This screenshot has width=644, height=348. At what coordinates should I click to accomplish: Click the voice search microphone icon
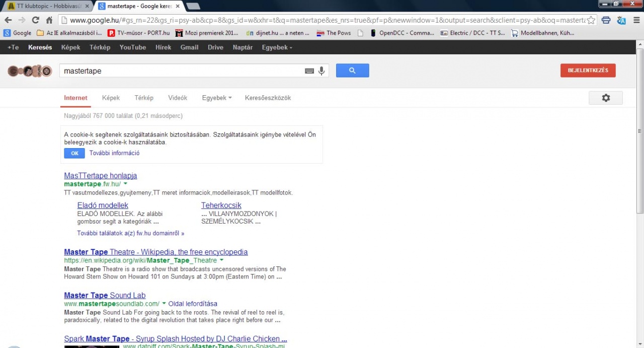point(321,71)
